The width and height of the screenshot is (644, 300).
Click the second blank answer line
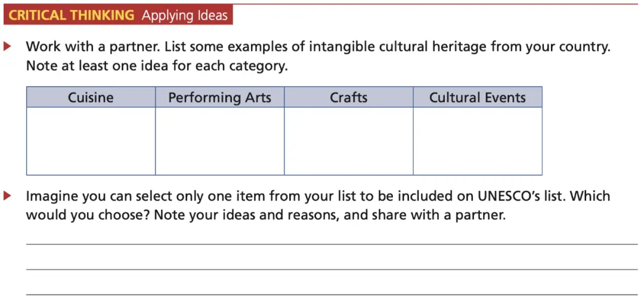(x=332, y=270)
